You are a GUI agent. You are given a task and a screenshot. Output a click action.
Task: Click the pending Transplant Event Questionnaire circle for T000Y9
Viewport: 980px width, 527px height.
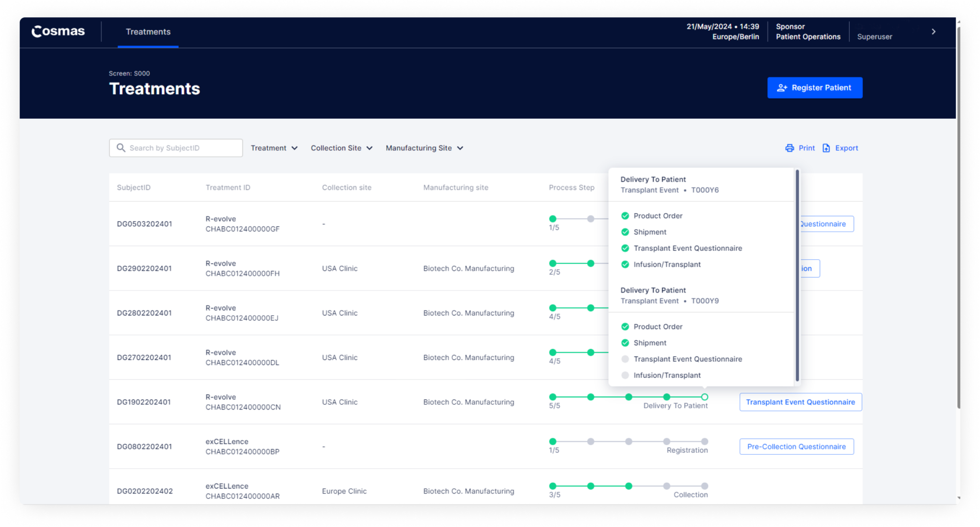coord(625,359)
